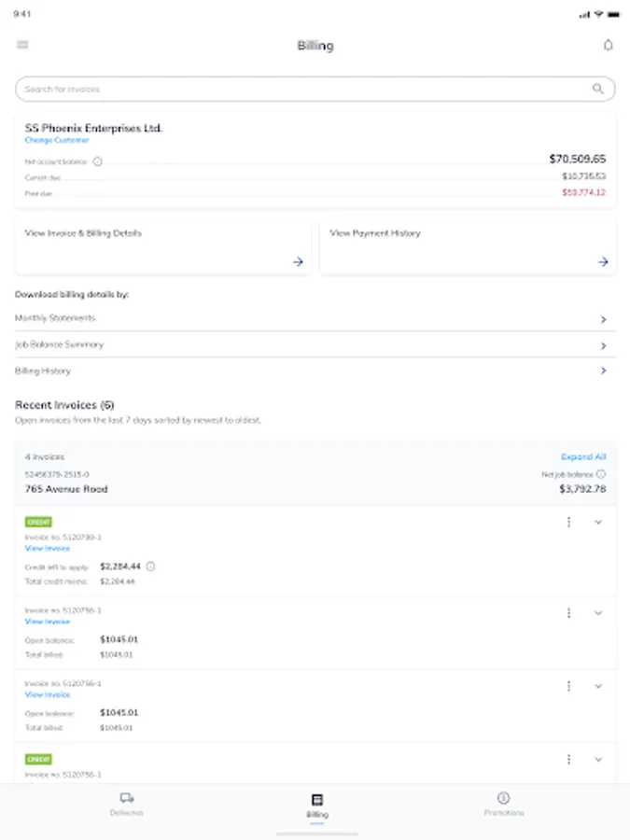Image resolution: width=630 pixels, height=840 pixels.
Task: Open the hamburger menu icon
Action: pos(22,45)
